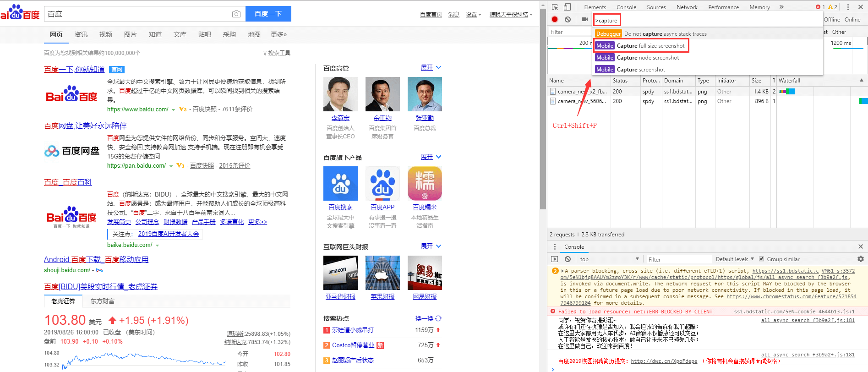The height and width of the screenshot is (372, 868).
Task: Click the red error count indicator
Action: pos(820,7)
